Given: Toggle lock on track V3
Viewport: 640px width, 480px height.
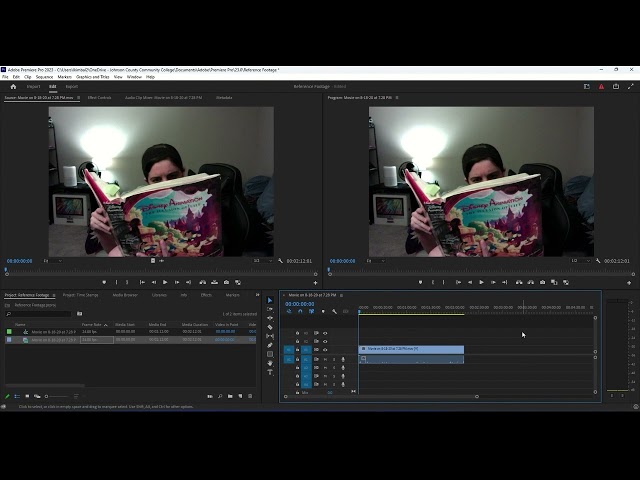Looking at the screenshot, I should coord(297,333).
